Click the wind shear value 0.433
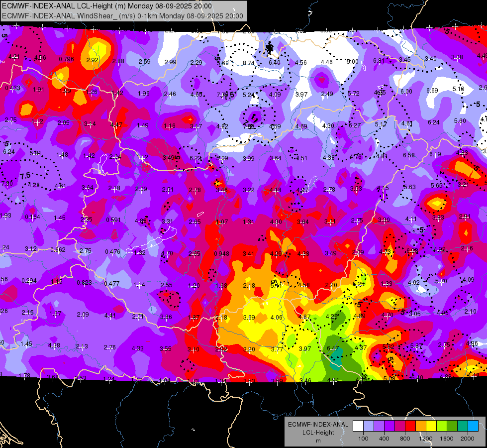 pos(13,88)
